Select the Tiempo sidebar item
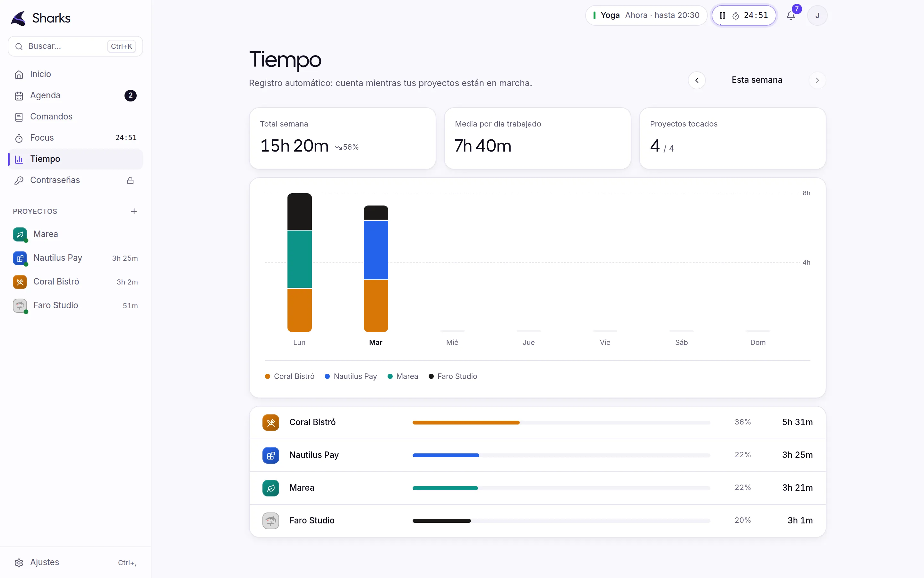 coord(75,159)
